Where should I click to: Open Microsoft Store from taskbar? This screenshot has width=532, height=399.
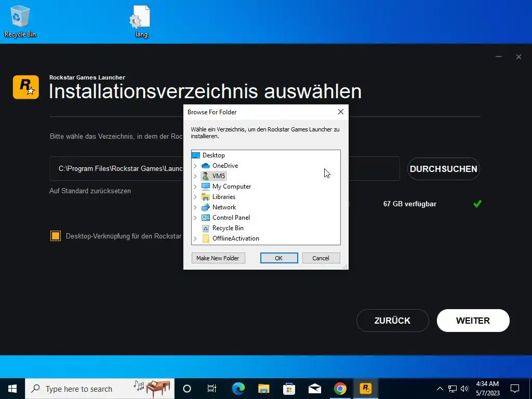pos(289,389)
